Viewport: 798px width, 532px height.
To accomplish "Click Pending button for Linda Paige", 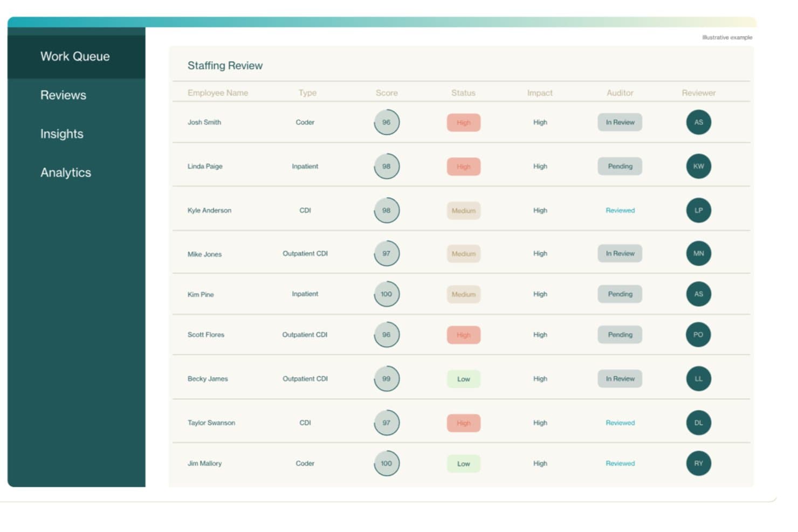I will pyautogui.click(x=620, y=167).
